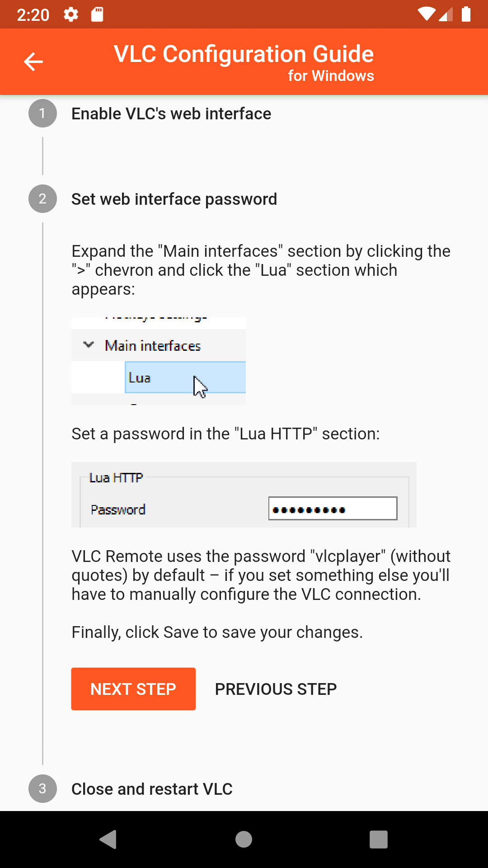Tap the Lua HTTP password field image
488x868 pixels.
coord(333,509)
